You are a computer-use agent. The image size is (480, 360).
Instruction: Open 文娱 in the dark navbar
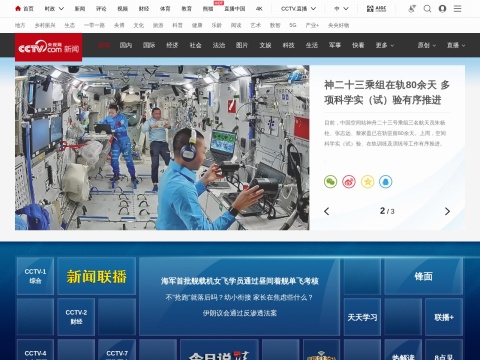(x=265, y=45)
